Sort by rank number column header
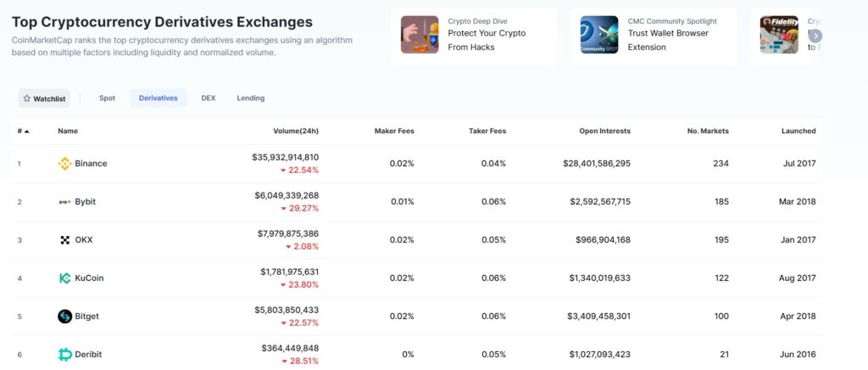868x370 pixels. point(23,131)
